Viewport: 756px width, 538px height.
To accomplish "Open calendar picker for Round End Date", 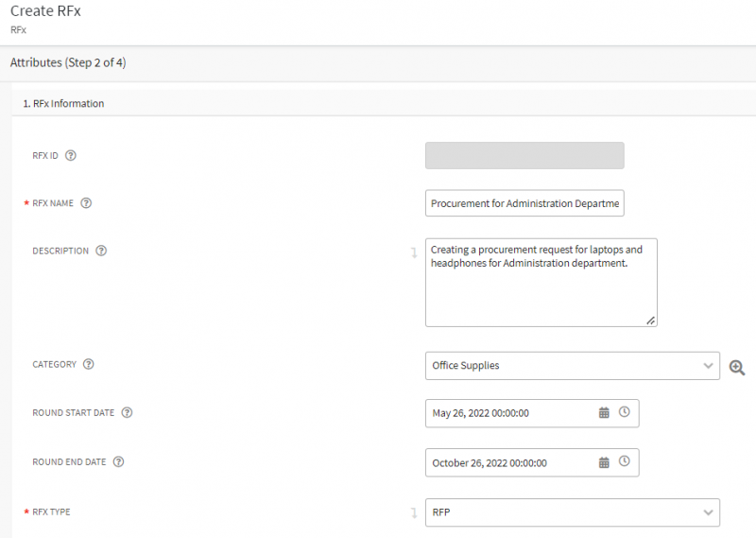I will pyautogui.click(x=604, y=462).
